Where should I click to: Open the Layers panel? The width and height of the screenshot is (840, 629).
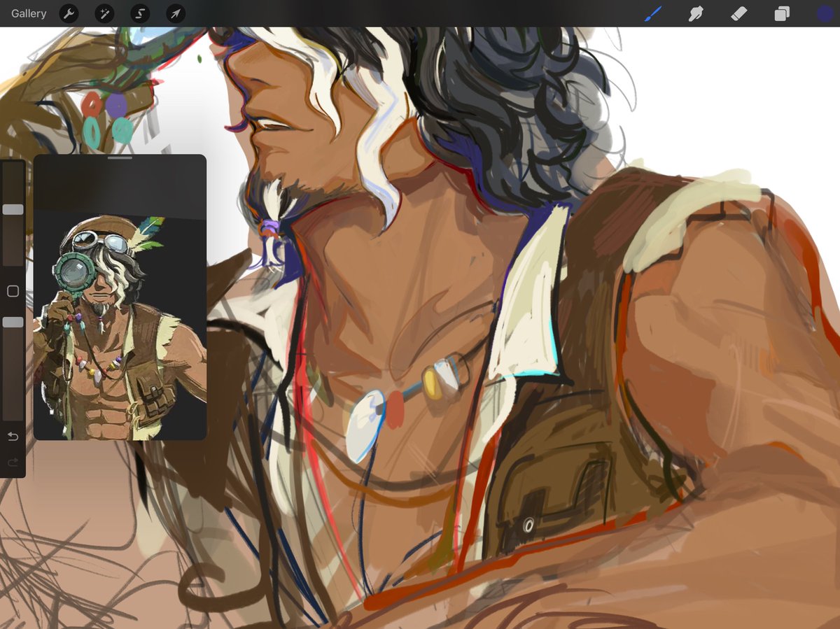click(x=782, y=13)
